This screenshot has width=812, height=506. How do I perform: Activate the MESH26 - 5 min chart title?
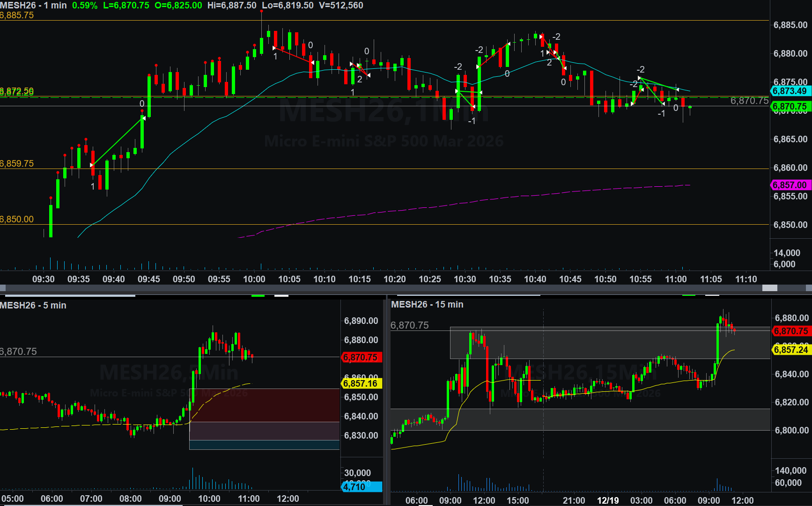tap(33, 306)
